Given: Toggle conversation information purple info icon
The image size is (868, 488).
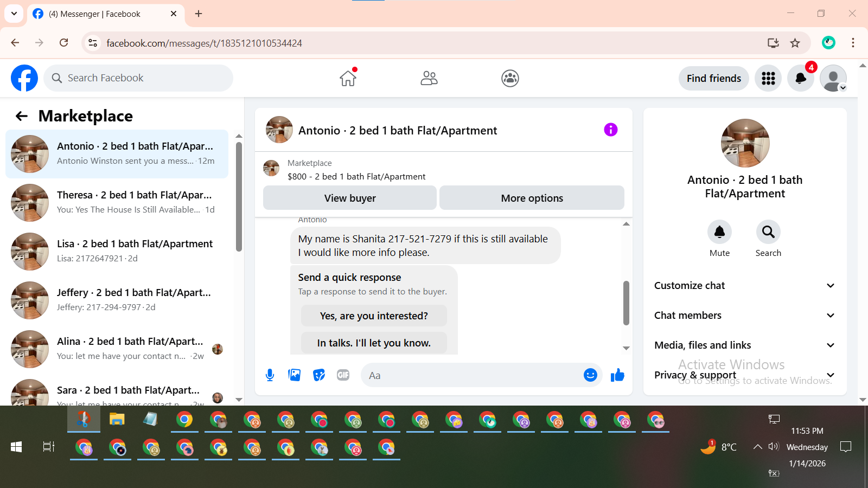Looking at the screenshot, I should pos(611,130).
